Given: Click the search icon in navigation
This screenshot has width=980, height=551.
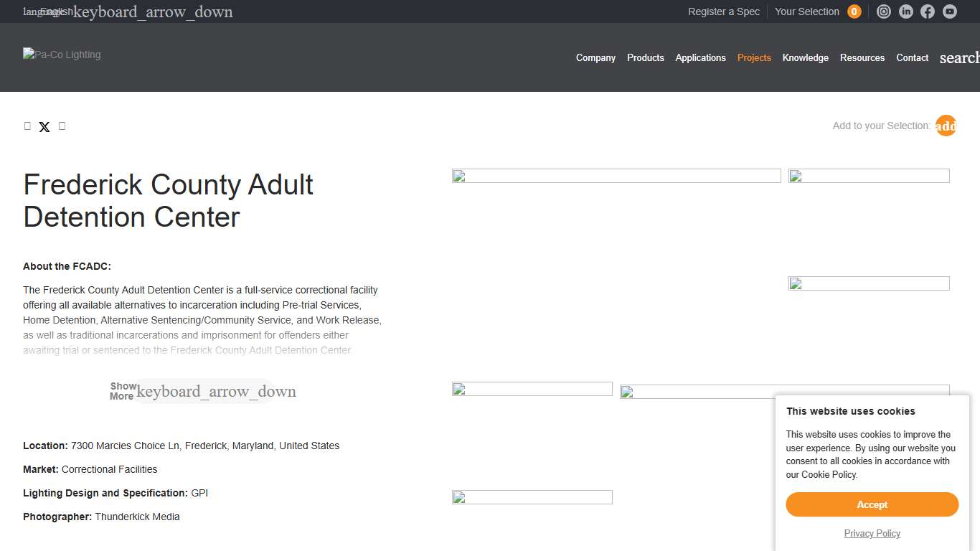Looking at the screenshot, I should [x=959, y=57].
